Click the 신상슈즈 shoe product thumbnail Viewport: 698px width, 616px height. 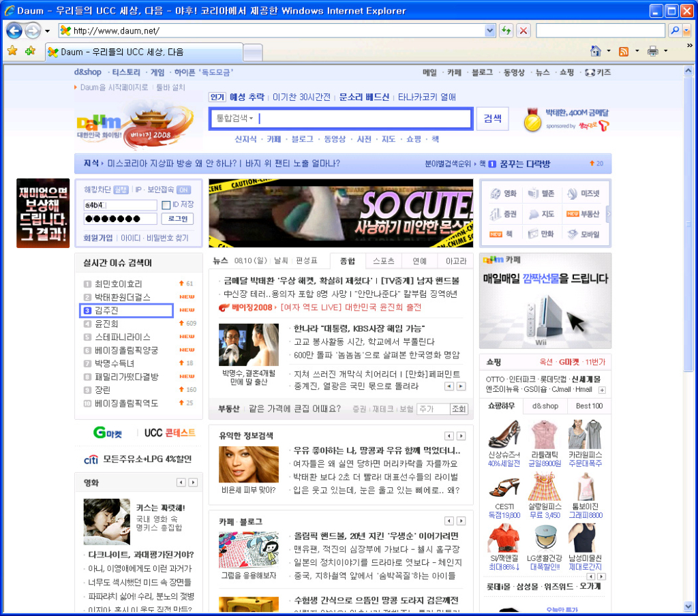(504, 434)
